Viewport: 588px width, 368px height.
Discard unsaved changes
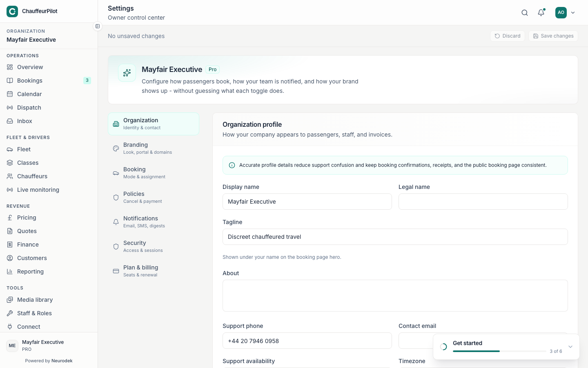pyautogui.click(x=508, y=36)
